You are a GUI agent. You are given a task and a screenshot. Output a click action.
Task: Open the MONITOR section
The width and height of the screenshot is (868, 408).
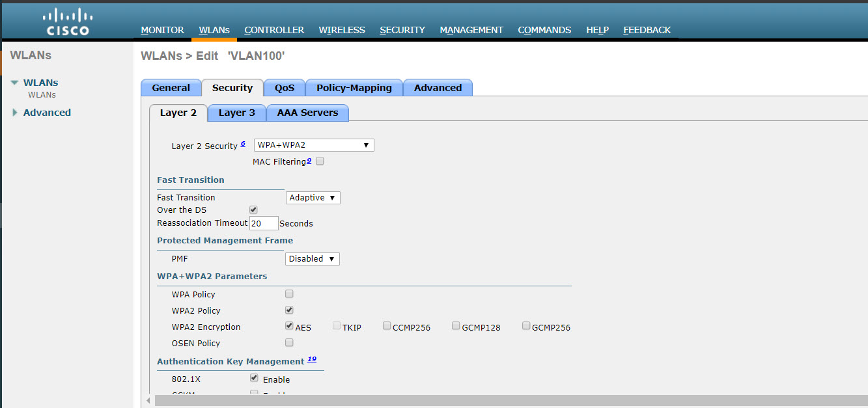pos(162,30)
